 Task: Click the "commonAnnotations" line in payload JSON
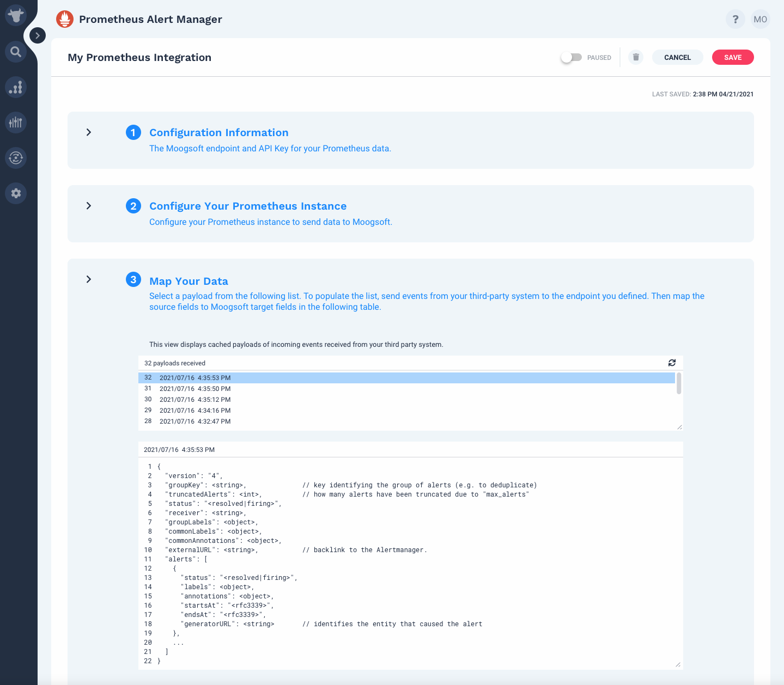223,541
